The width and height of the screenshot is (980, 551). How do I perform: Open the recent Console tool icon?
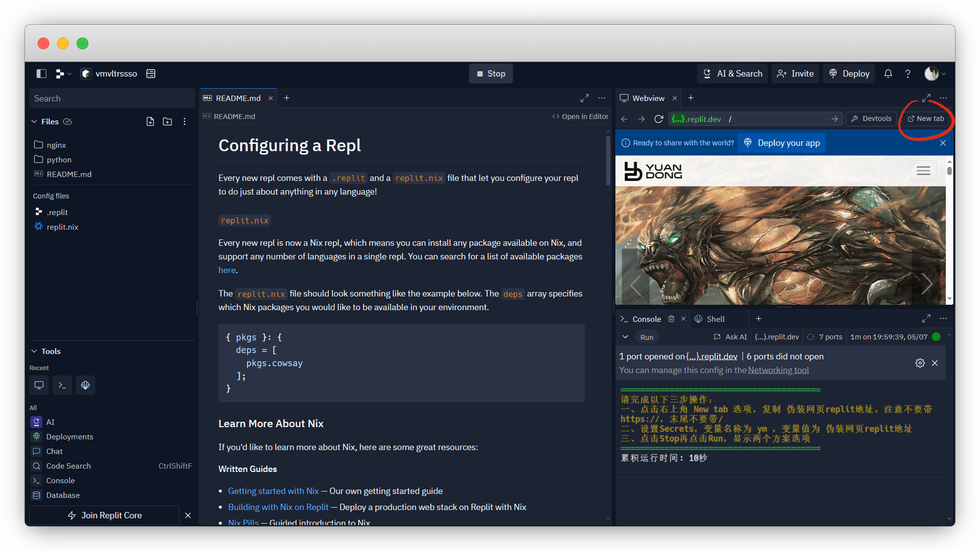click(x=62, y=385)
